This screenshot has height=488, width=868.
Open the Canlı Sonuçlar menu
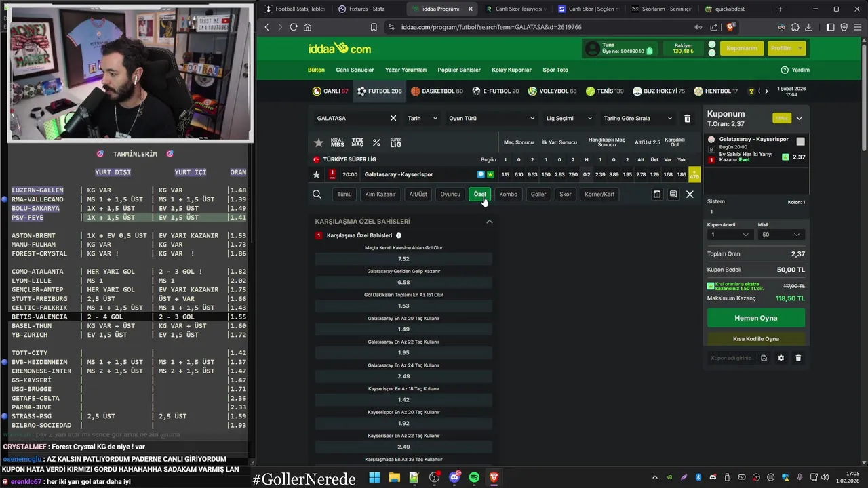click(355, 70)
